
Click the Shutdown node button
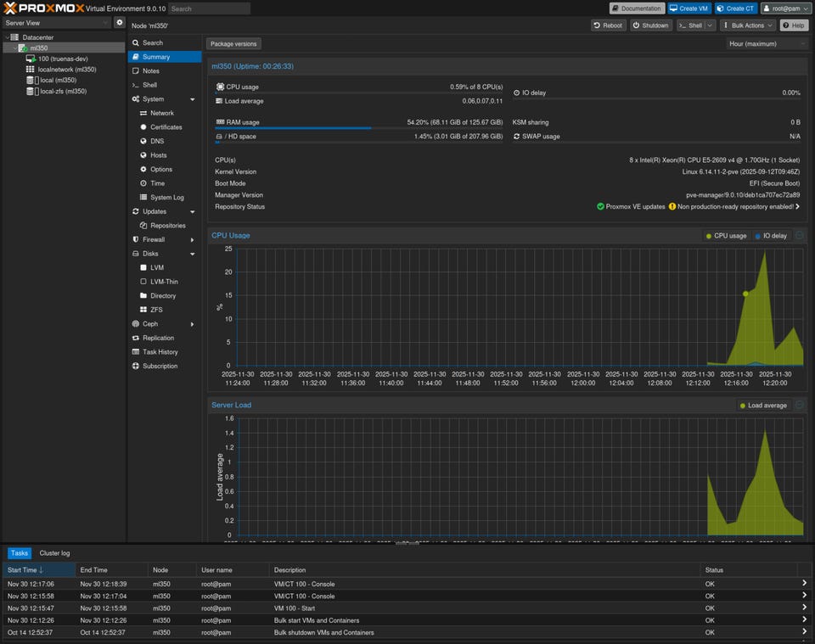(651, 25)
